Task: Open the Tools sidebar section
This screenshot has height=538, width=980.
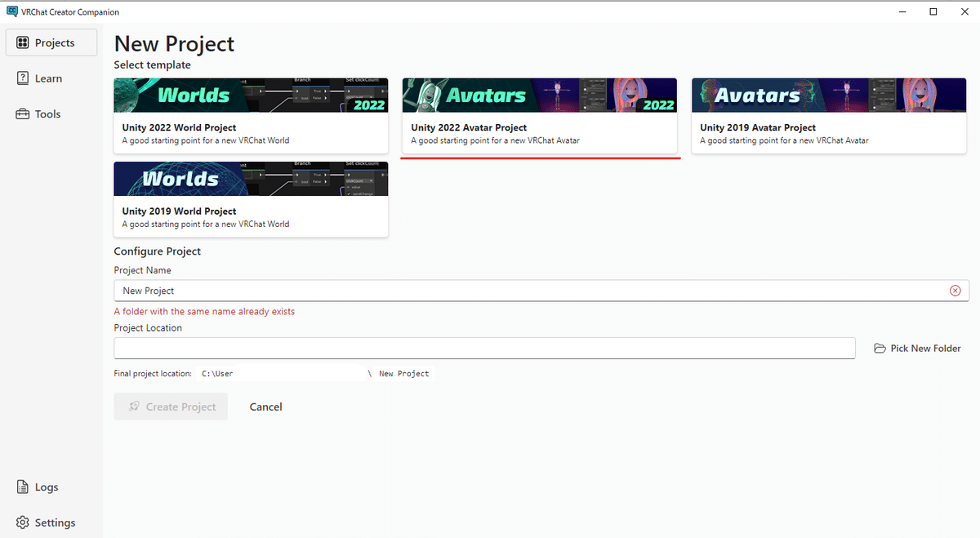Action: tap(51, 114)
